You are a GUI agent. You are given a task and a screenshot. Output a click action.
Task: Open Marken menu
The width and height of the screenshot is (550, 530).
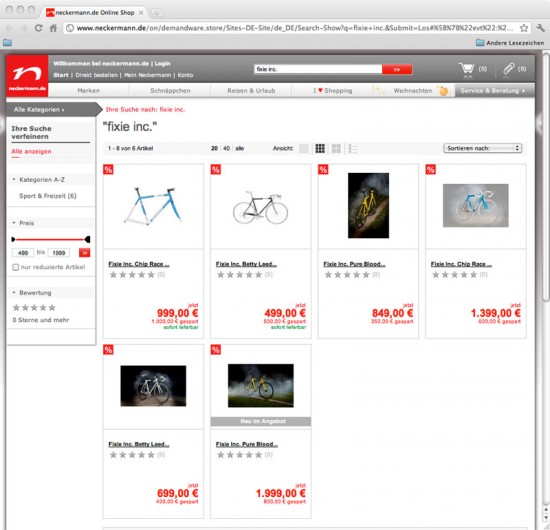(x=88, y=90)
